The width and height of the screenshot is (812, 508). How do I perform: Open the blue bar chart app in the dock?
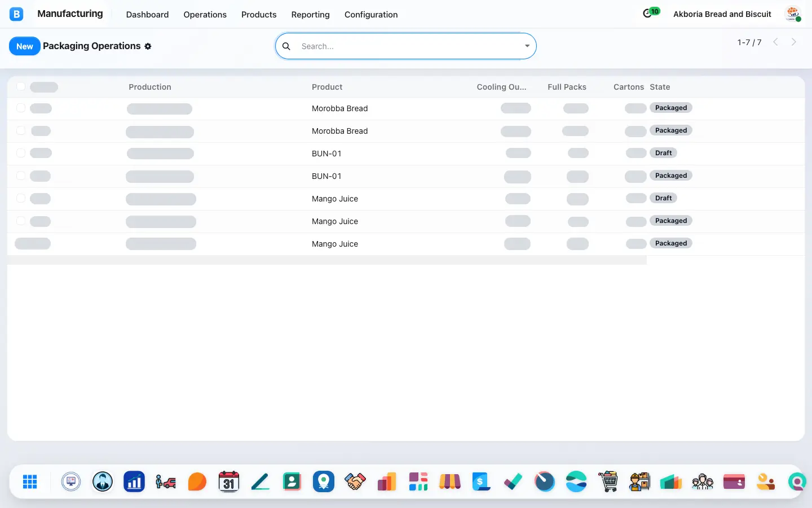[134, 481]
